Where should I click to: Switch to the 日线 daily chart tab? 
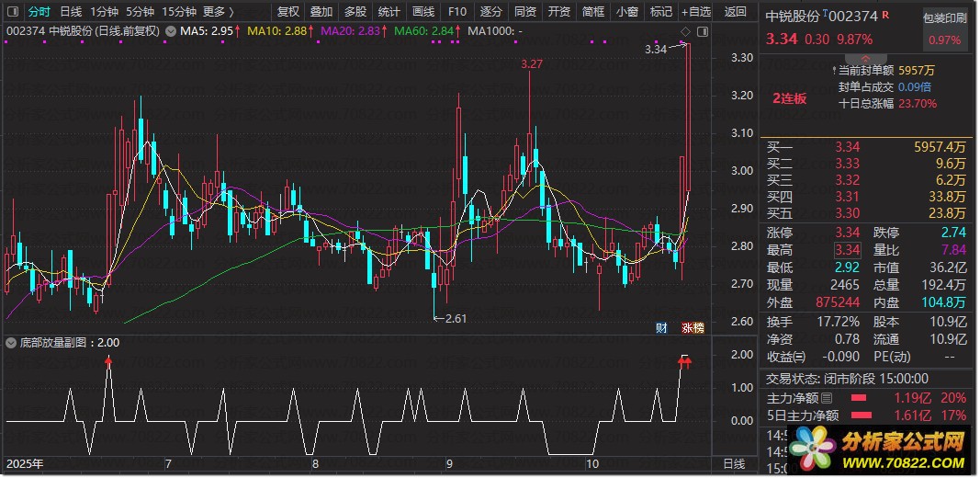pos(71,11)
